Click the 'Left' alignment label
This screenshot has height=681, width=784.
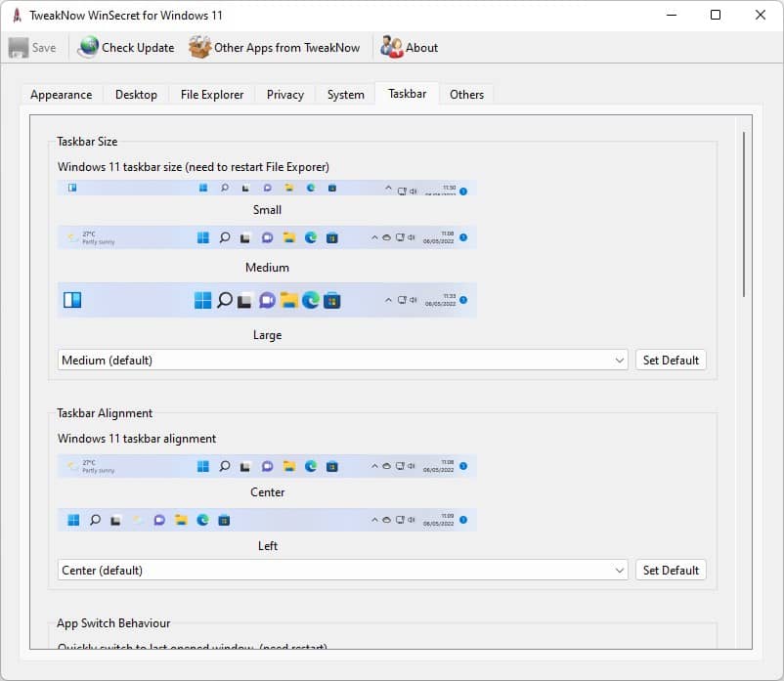point(268,546)
